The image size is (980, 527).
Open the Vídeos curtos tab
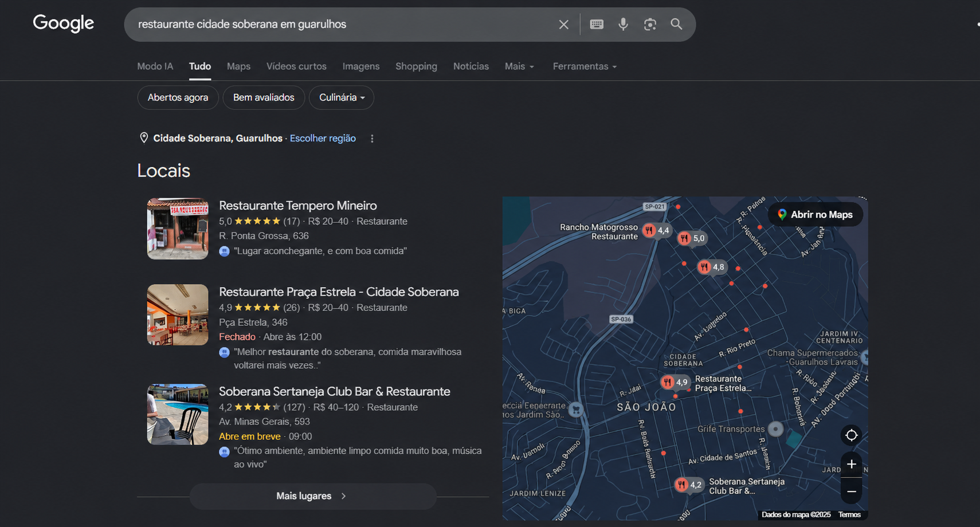296,66
